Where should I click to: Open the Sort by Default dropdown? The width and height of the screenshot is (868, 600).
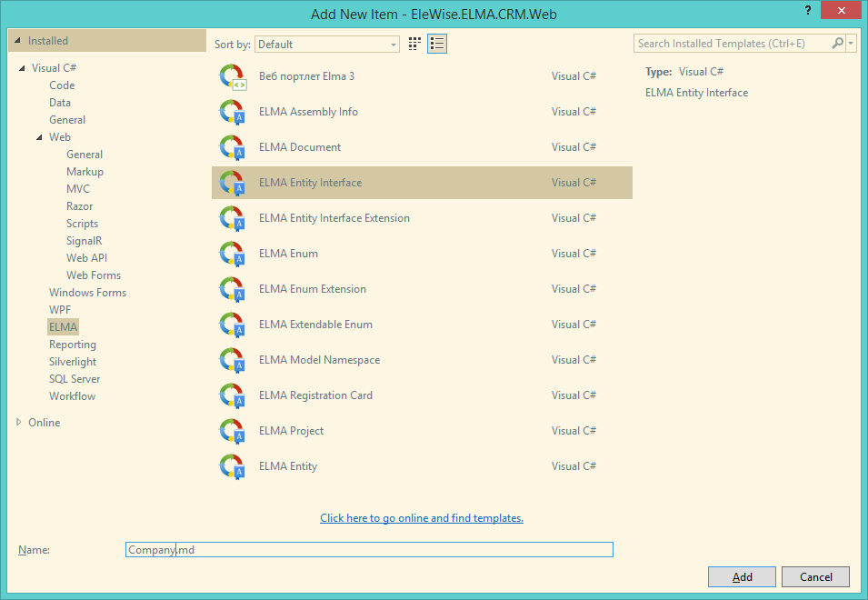(x=327, y=45)
